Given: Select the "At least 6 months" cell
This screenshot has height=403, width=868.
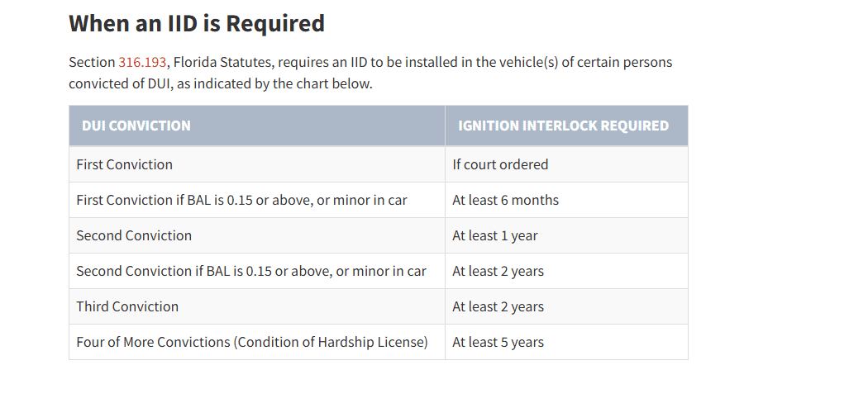Looking at the screenshot, I should click(x=505, y=200).
